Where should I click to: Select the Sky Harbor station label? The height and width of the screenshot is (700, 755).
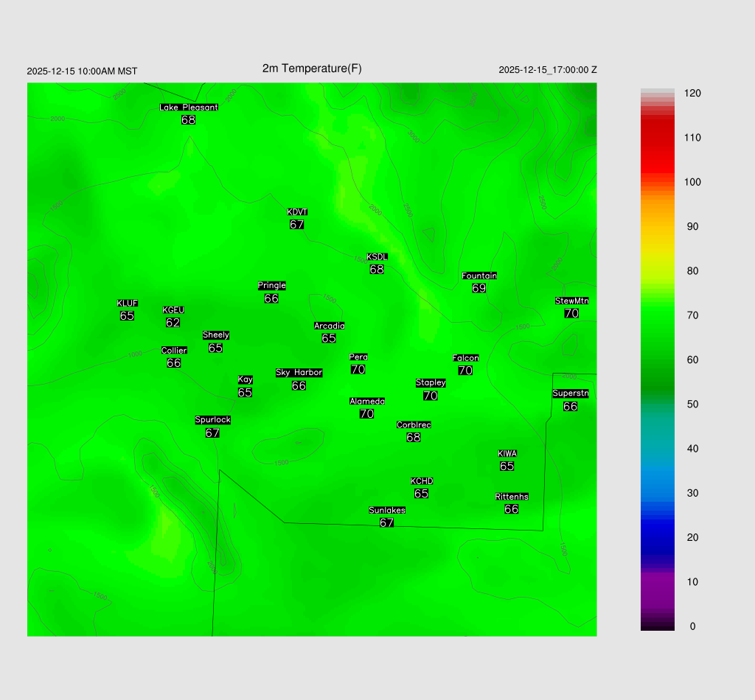click(299, 373)
